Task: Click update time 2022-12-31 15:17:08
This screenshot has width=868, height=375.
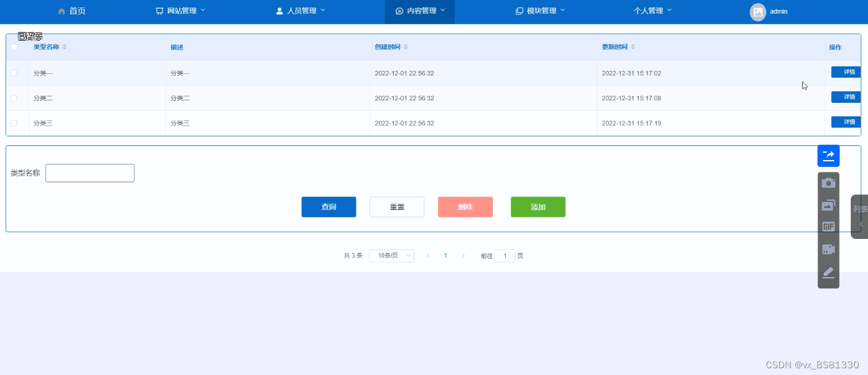Action: pos(631,99)
